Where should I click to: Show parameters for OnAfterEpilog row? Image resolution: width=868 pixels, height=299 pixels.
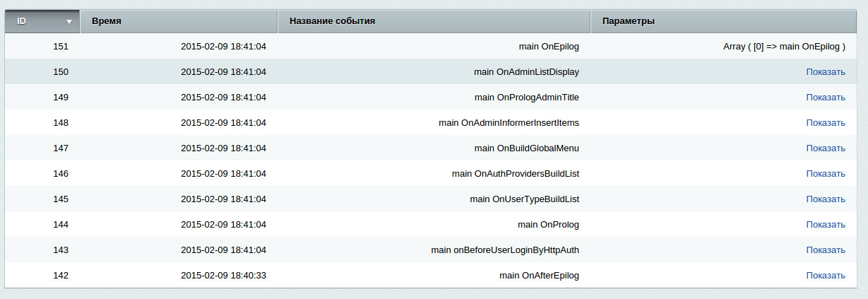(x=825, y=276)
